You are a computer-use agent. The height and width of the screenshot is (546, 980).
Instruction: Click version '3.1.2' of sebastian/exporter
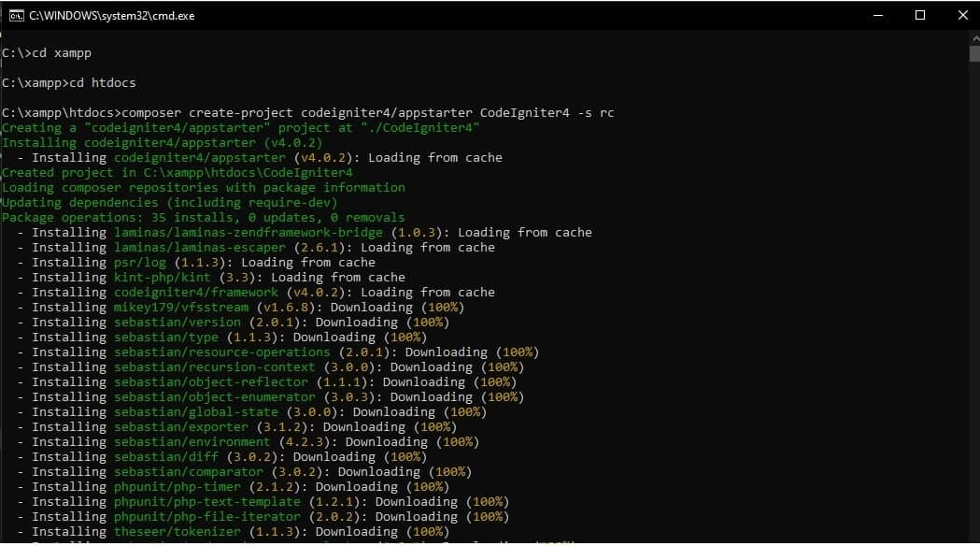click(282, 428)
